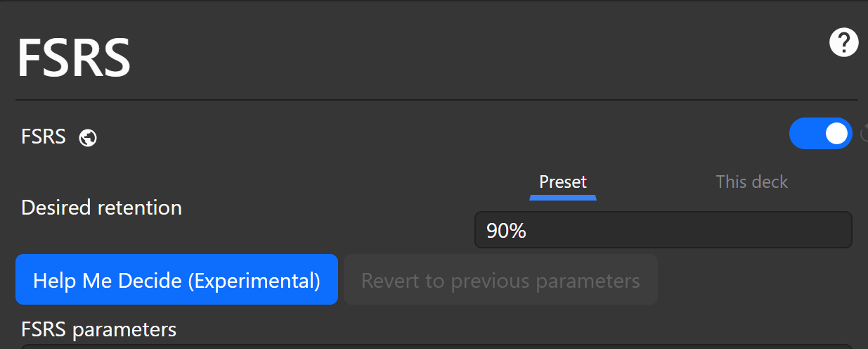Disable the FSRS toggle switch
The image size is (868, 349).
pos(820,134)
